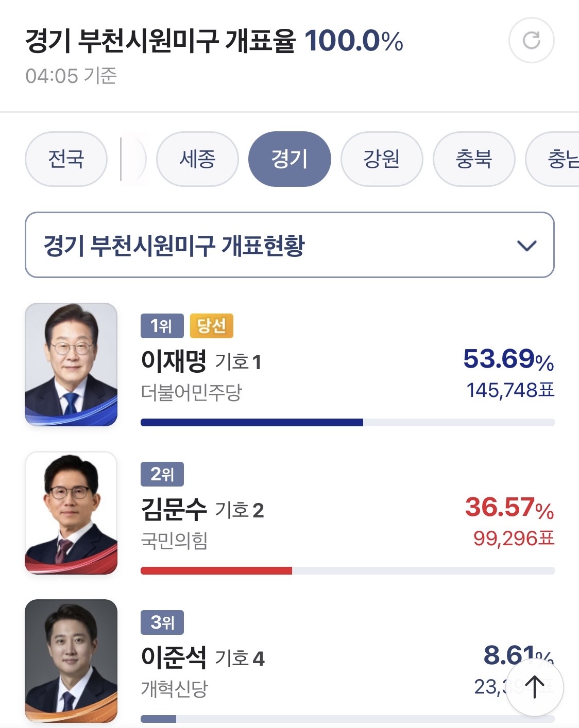Select the 전국 region tab

click(x=66, y=159)
